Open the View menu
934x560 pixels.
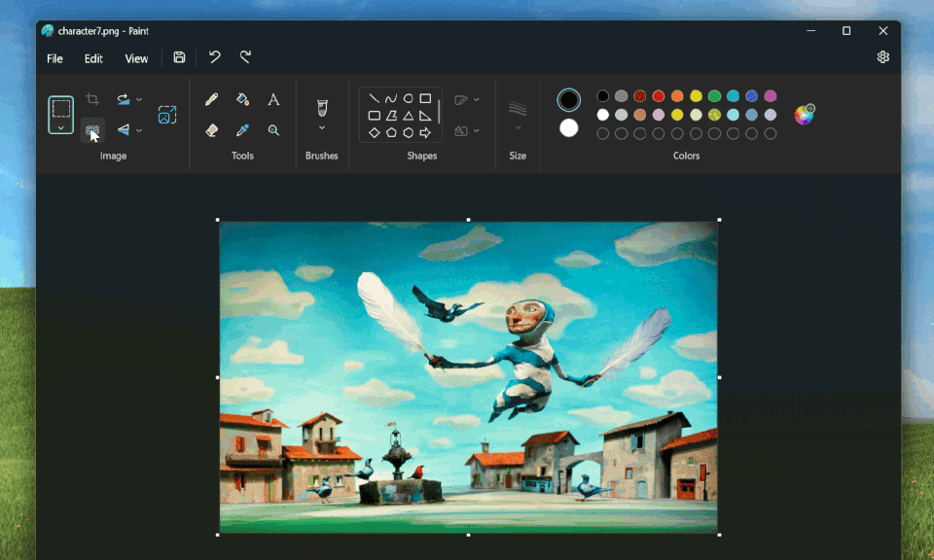pos(136,58)
